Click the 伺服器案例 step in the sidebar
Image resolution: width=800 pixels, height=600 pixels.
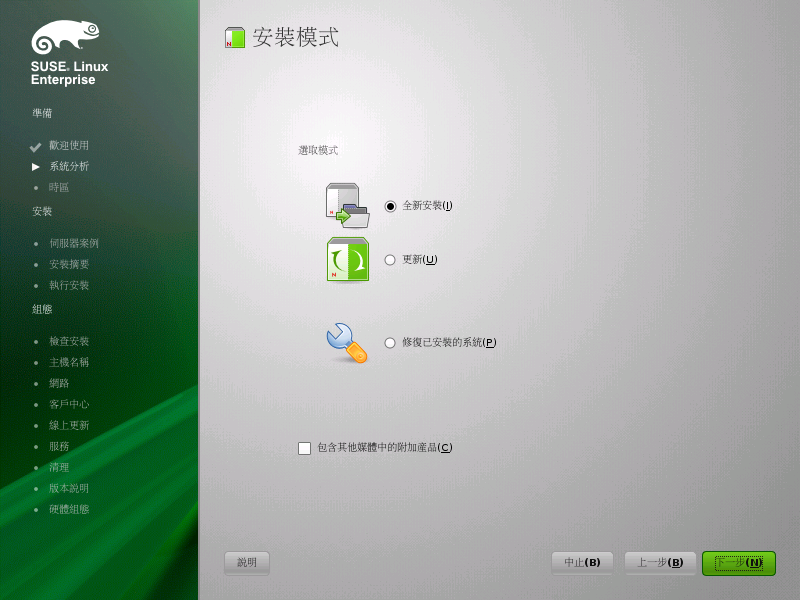tap(74, 243)
